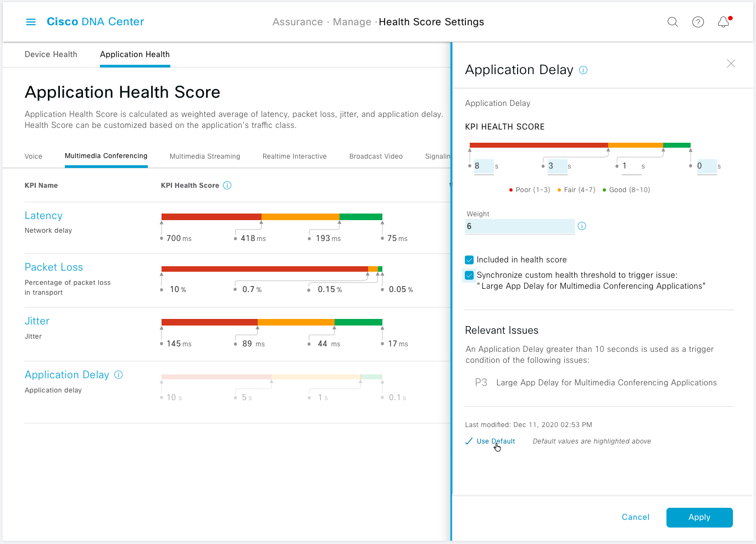The image size is (756, 544).
Task: Click the KPI Name column header
Action: (41, 186)
